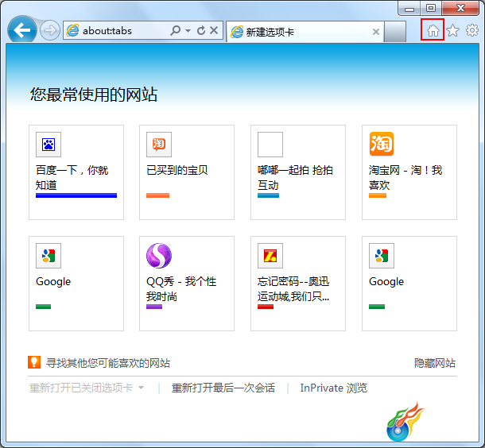Click the search magnifier in address bar
This screenshot has width=485, height=448.
tap(176, 30)
